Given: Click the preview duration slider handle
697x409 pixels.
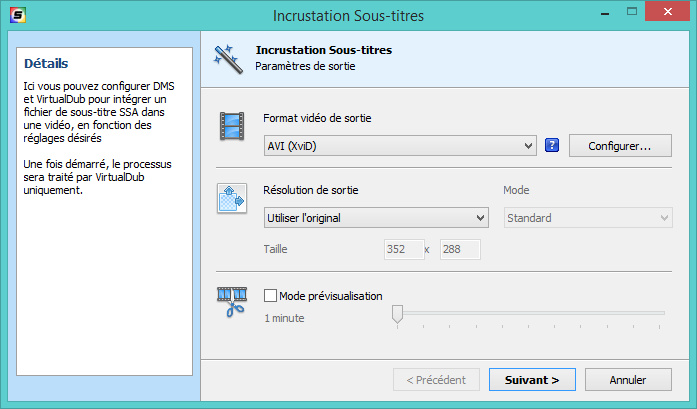Looking at the screenshot, I should (x=397, y=315).
